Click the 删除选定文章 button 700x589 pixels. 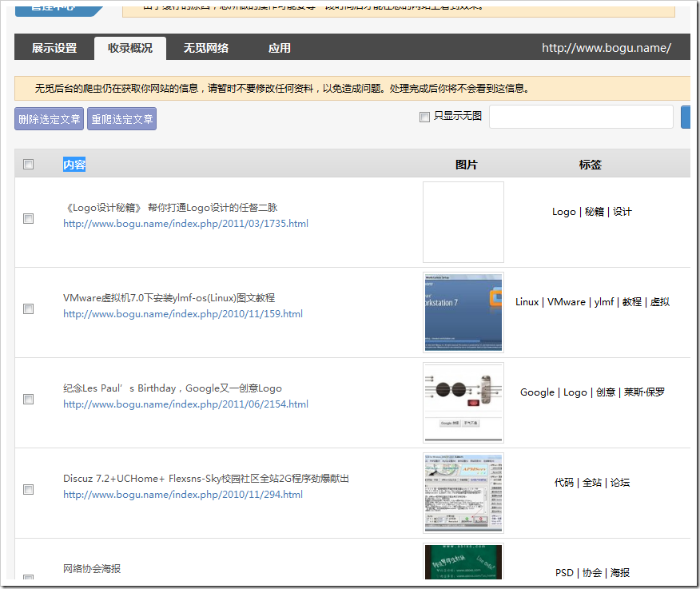(49, 119)
